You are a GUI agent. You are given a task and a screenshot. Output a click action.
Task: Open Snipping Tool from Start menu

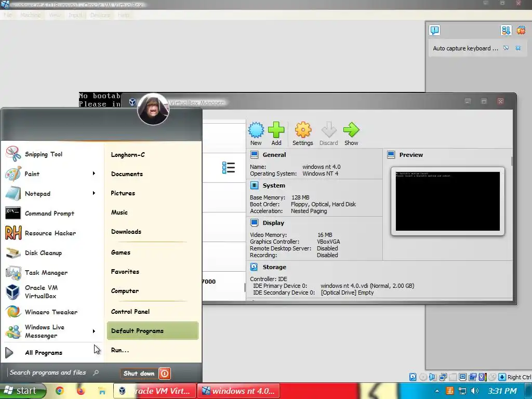point(52,154)
